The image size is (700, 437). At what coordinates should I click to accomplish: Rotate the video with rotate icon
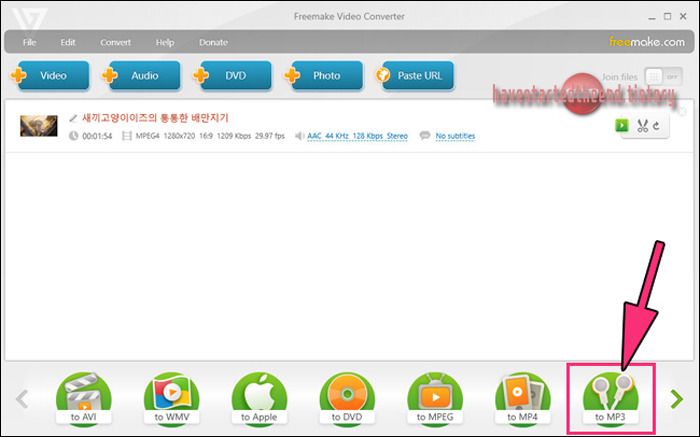[656, 126]
